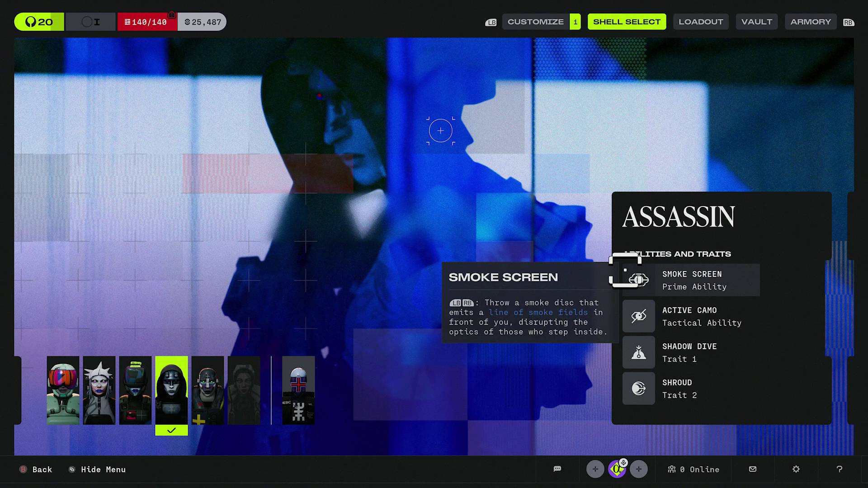Image resolution: width=868 pixels, height=488 pixels.
Task: Switch to the Loadout tab
Action: click(701, 22)
